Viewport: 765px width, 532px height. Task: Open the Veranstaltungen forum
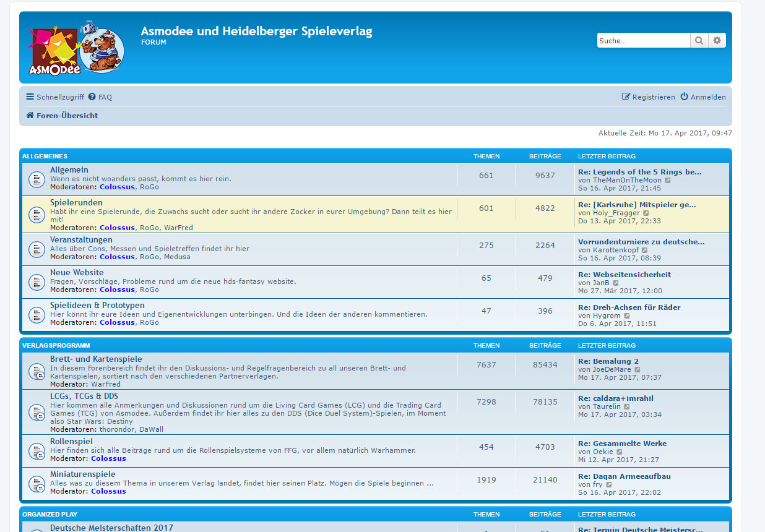click(82, 240)
